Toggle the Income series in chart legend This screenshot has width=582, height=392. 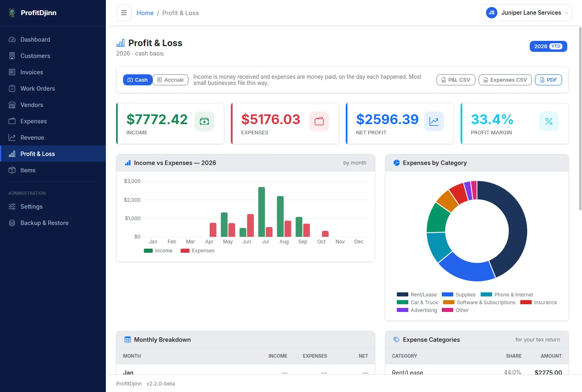click(x=158, y=251)
